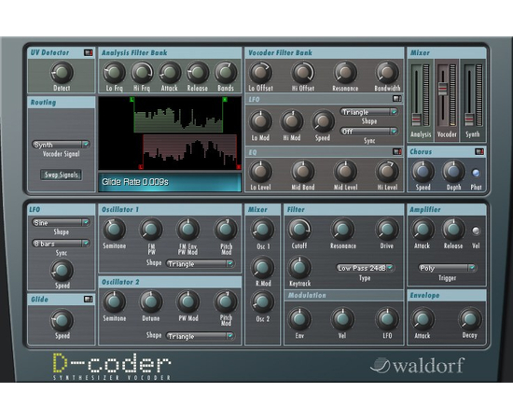Click the EQ Mid Level knob
513x420 pixels.
345,171
